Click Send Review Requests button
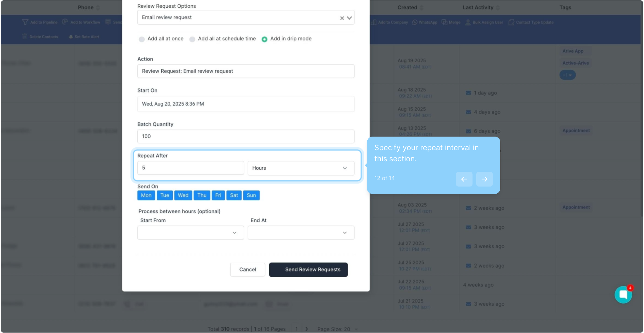 (308, 269)
